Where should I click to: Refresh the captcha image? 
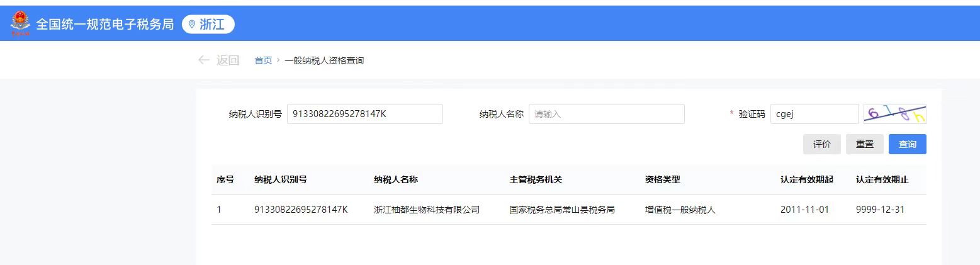(x=894, y=114)
